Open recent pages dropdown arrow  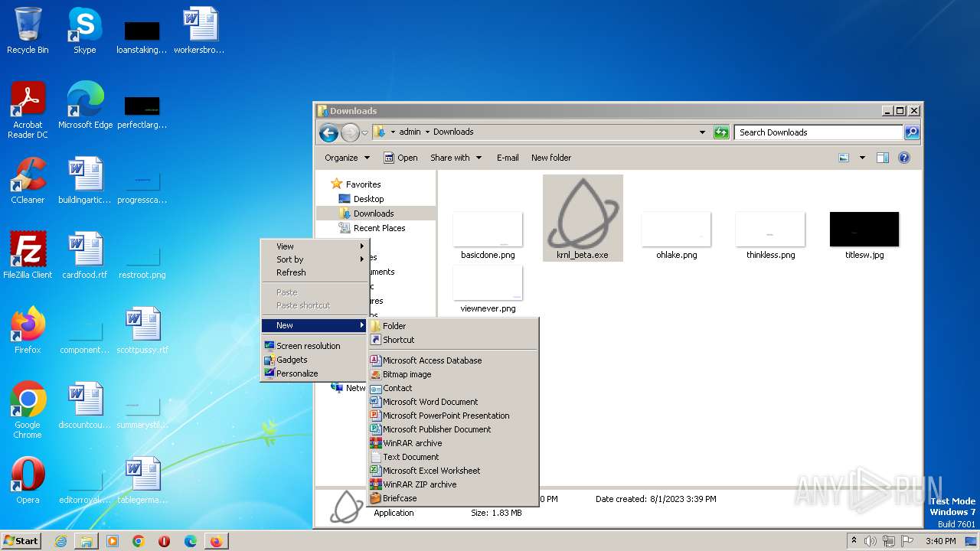(364, 132)
